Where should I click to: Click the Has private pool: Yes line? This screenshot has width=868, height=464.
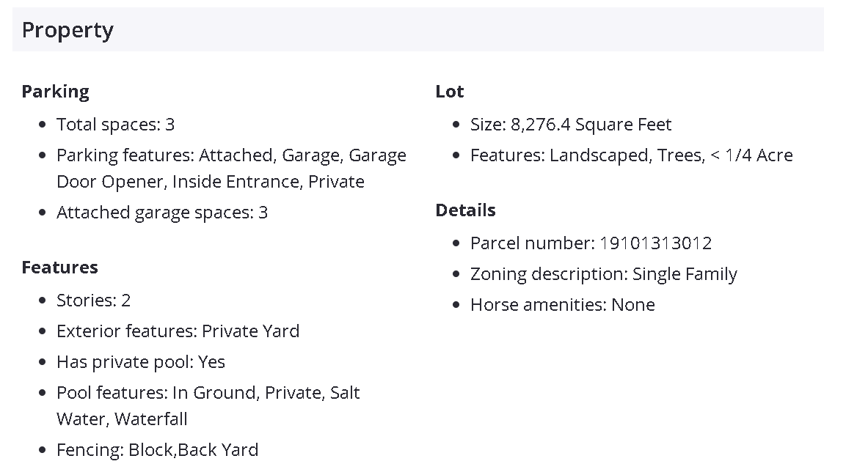[140, 362]
